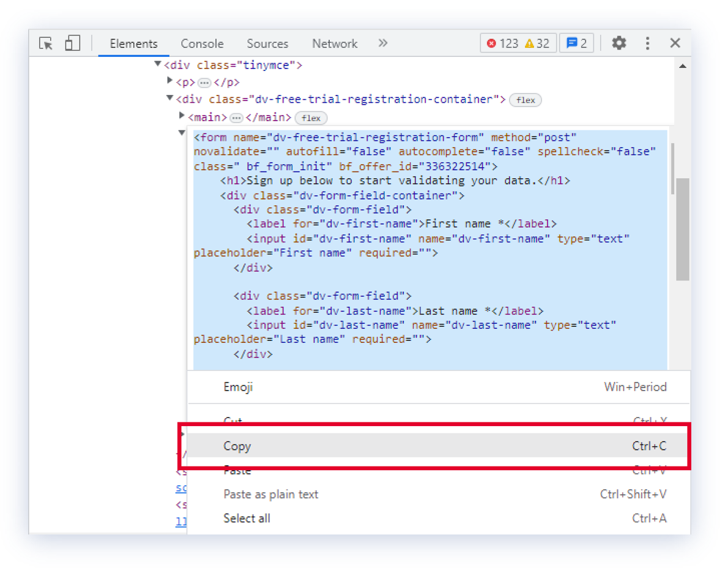The width and height of the screenshot is (728, 570).
Task: Choose Copy from the context menu
Action: [237, 446]
